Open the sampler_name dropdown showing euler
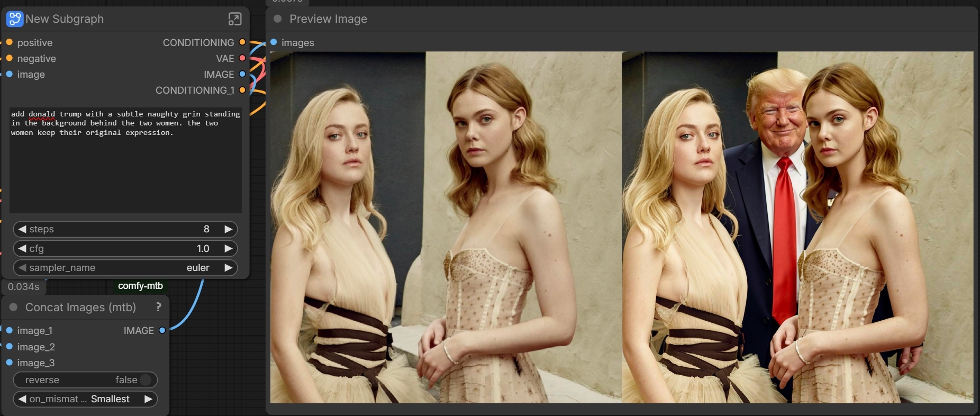 tap(125, 268)
